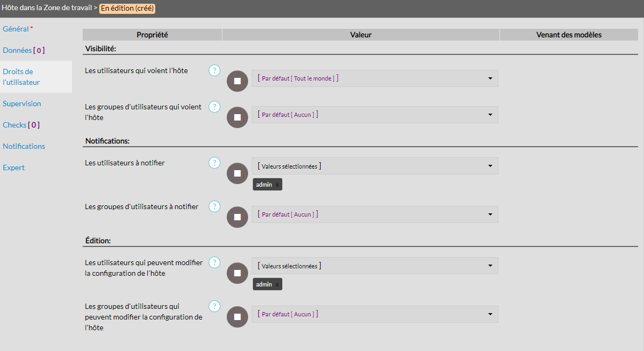Show help for groups who can modify host
Screen dimensions: 644x351
tap(214, 306)
